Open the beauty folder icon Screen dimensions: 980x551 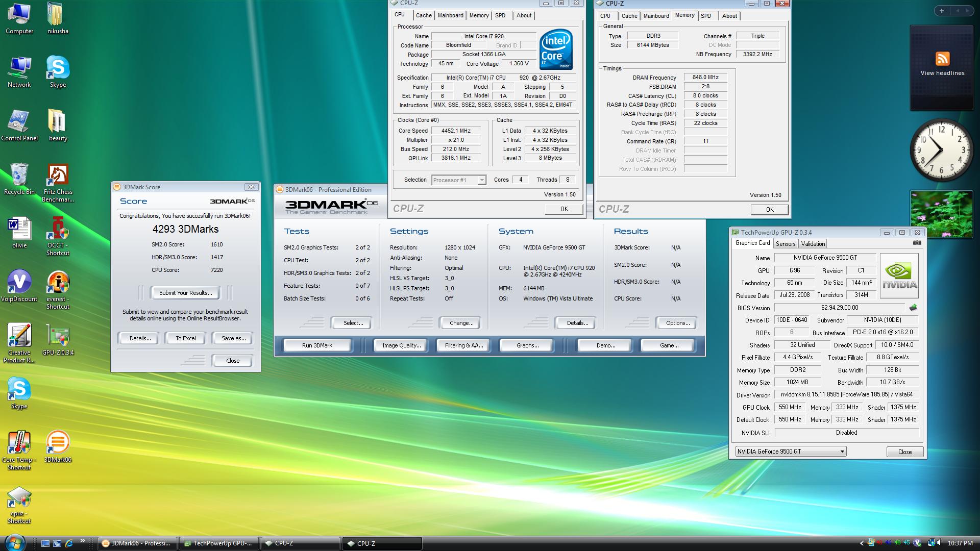click(x=58, y=126)
